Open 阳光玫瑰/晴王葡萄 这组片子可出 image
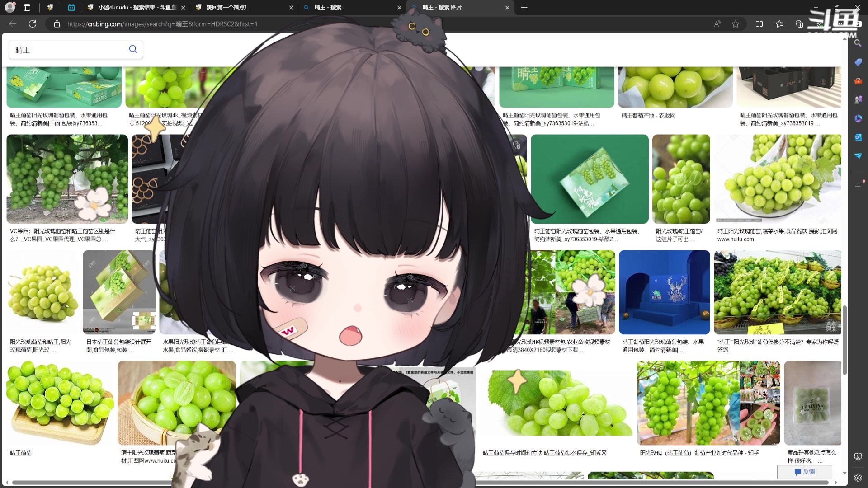This screenshot has height=488, width=868. pos(681,179)
